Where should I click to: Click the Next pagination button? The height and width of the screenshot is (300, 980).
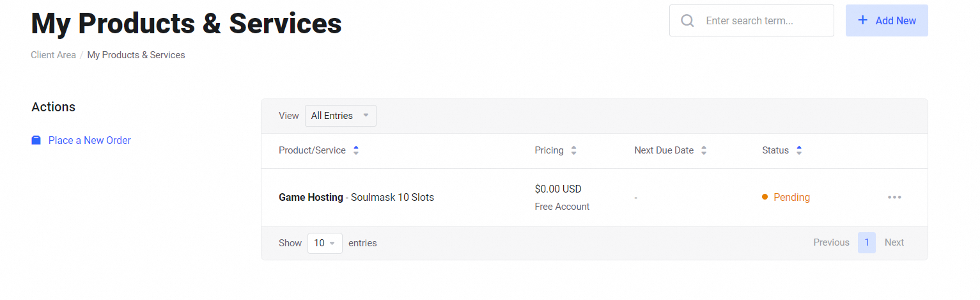pyautogui.click(x=894, y=242)
